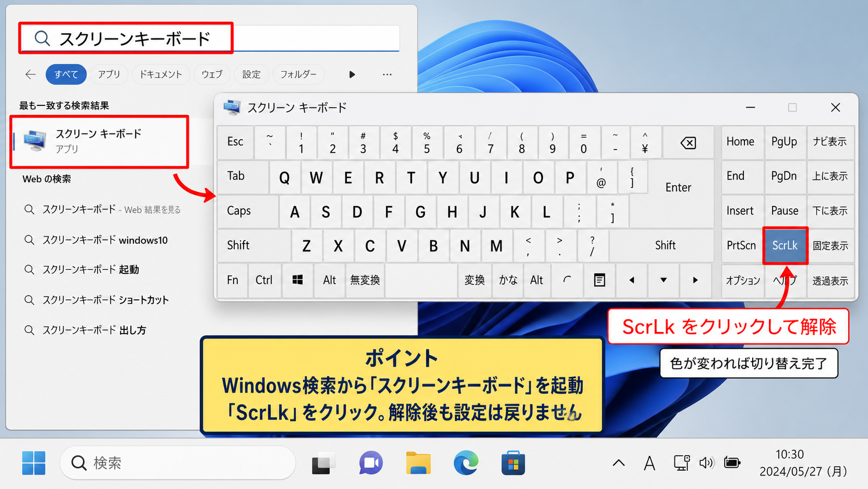Click the 無変換 key
This screenshot has height=489, width=868.
[365, 280]
